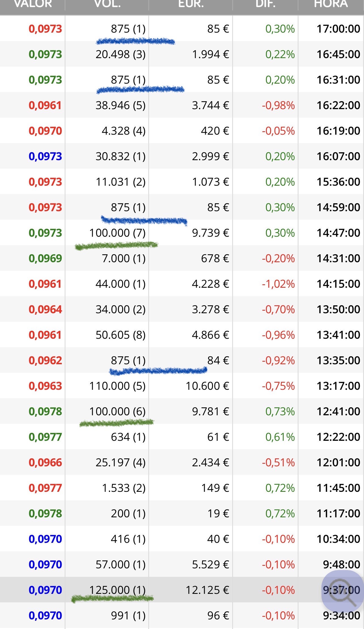Tap the HORA column header
The height and width of the screenshot is (629, 364).
pyautogui.click(x=331, y=5)
